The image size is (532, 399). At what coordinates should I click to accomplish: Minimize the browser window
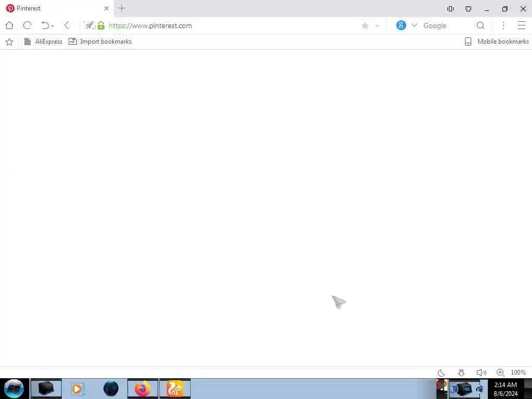[x=487, y=9]
